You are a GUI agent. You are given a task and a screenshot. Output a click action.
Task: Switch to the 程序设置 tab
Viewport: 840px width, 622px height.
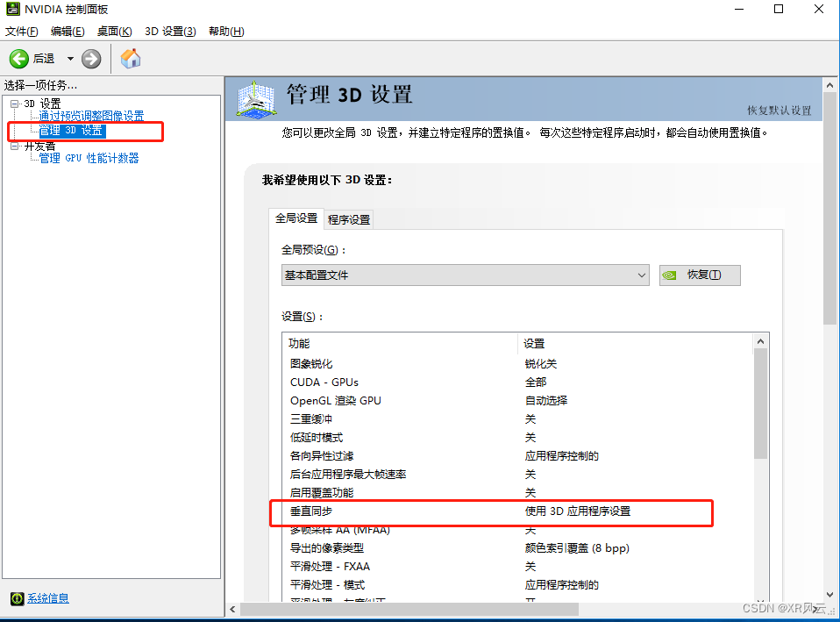(349, 220)
